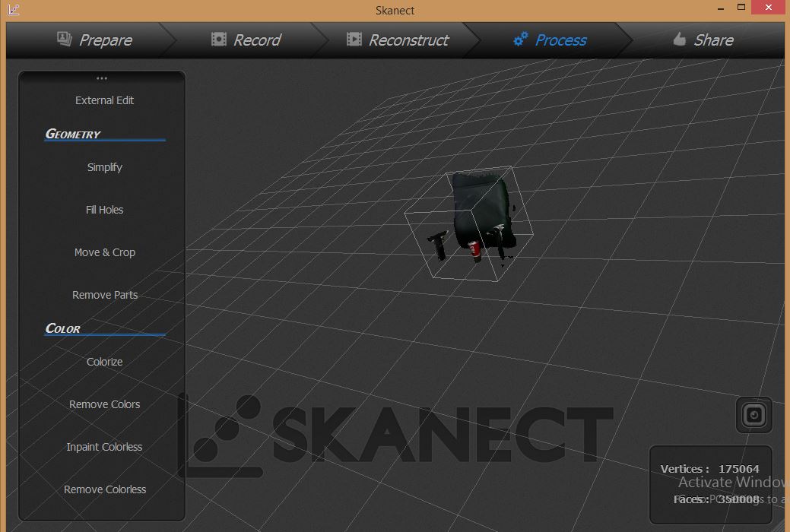Maximize the Skanect window
Image resolution: width=790 pixels, height=532 pixels.
click(741, 7)
